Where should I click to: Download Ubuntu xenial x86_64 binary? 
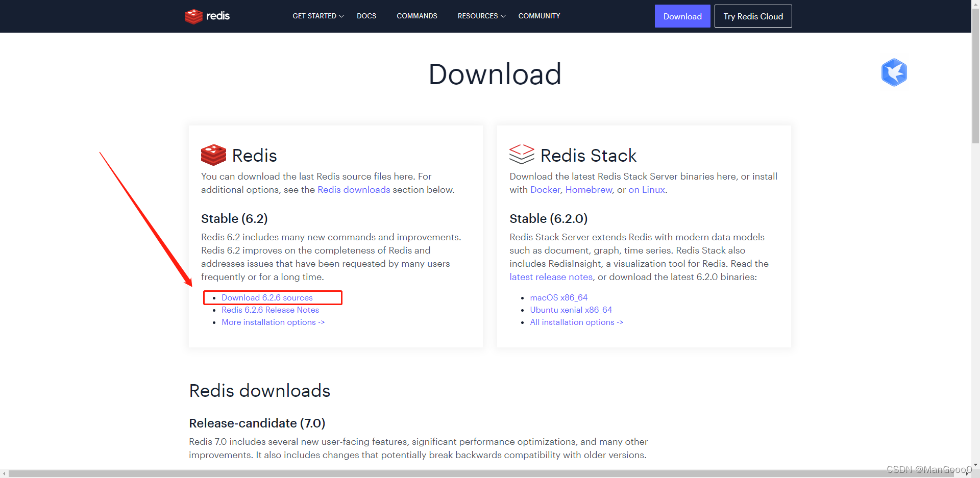pos(571,310)
